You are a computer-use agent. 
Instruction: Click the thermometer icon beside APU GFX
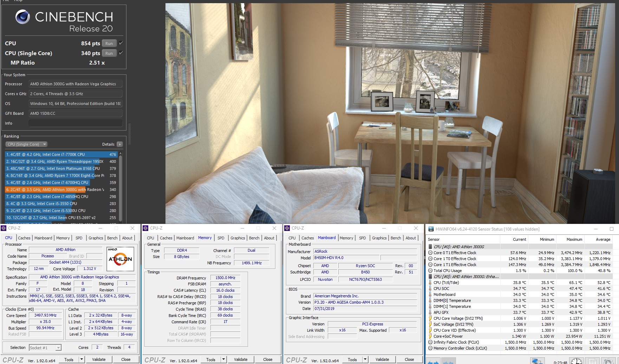coord(430,312)
